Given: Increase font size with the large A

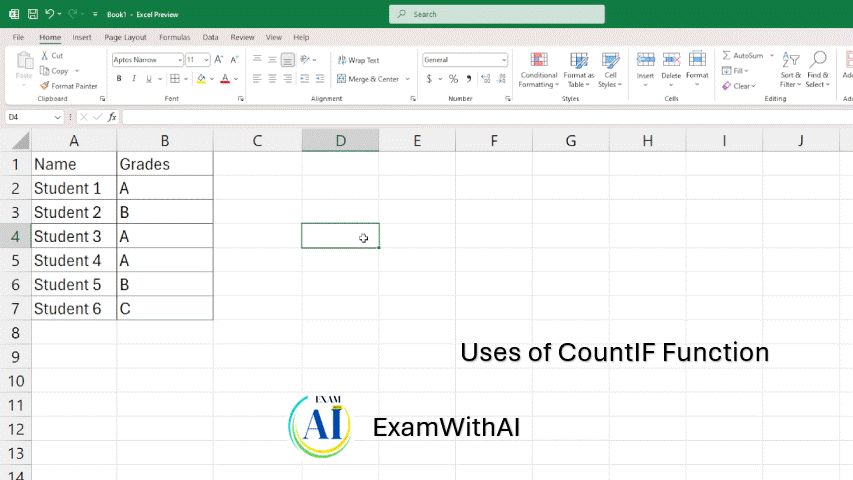Looking at the screenshot, I should (x=219, y=60).
